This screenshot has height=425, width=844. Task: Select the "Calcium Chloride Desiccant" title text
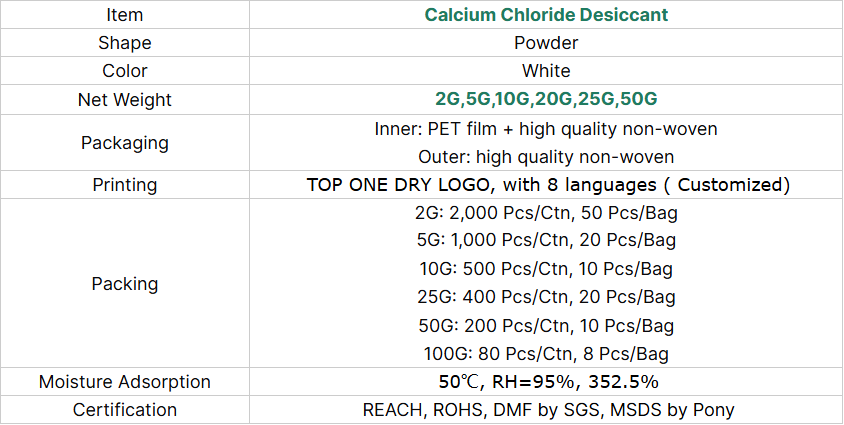(x=546, y=15)
